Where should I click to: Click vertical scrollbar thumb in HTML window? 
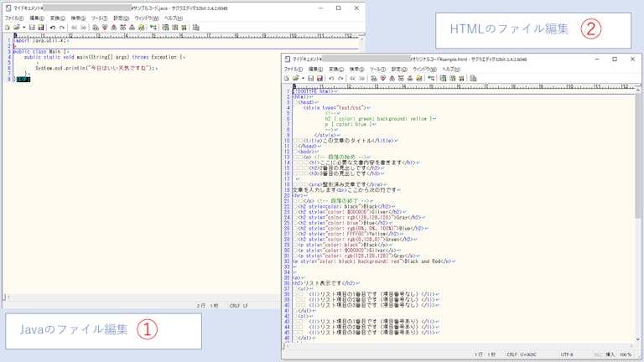click(638, 154)
